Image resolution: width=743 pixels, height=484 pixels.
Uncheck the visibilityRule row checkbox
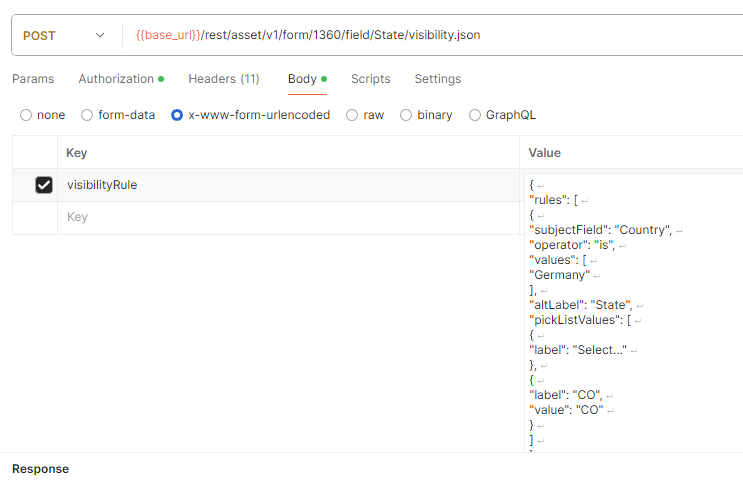coord(44,185)
